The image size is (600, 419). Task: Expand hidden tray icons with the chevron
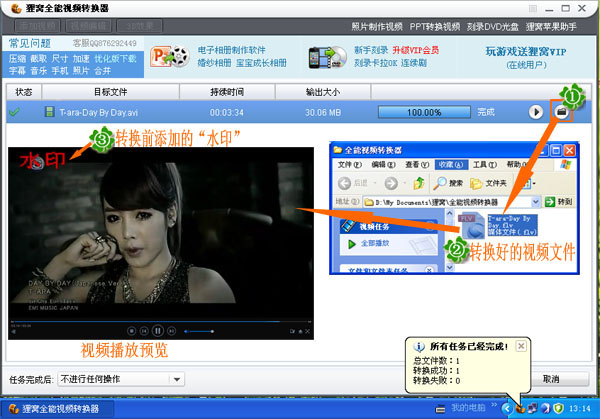[x=507, y=408]
